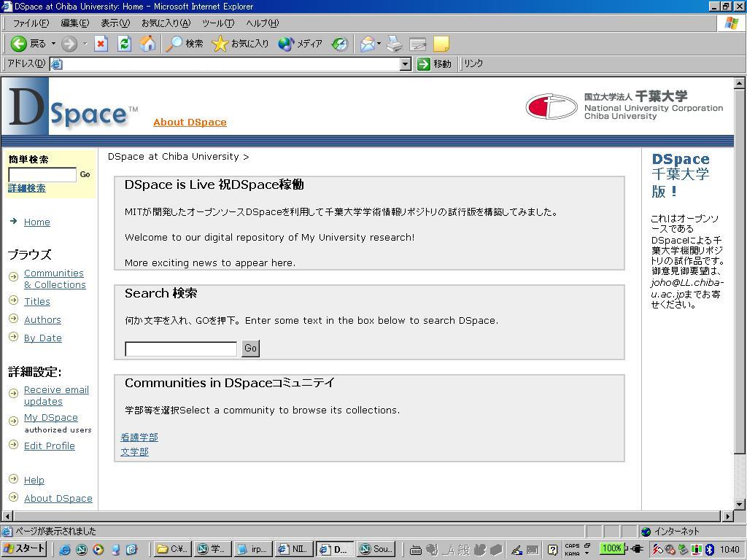The image size is (747, 560).
Task: Open the Search (検索) toolbar button
Action: [185, 44]
